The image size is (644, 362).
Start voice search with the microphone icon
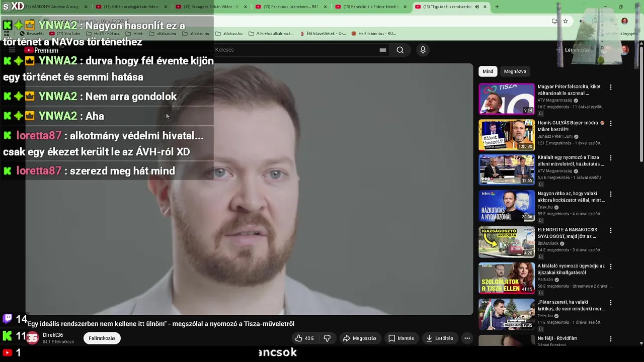coord(423,50)
